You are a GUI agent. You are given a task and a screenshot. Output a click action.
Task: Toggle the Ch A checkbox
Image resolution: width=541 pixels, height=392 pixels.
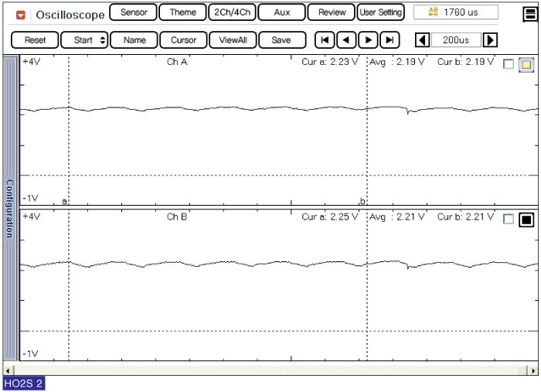pos(508,65)
